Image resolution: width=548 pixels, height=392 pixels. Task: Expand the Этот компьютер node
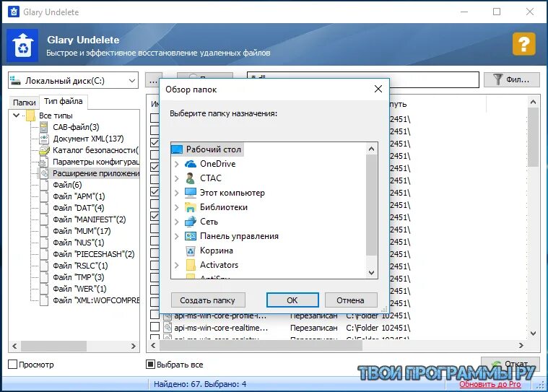[176, 193]
